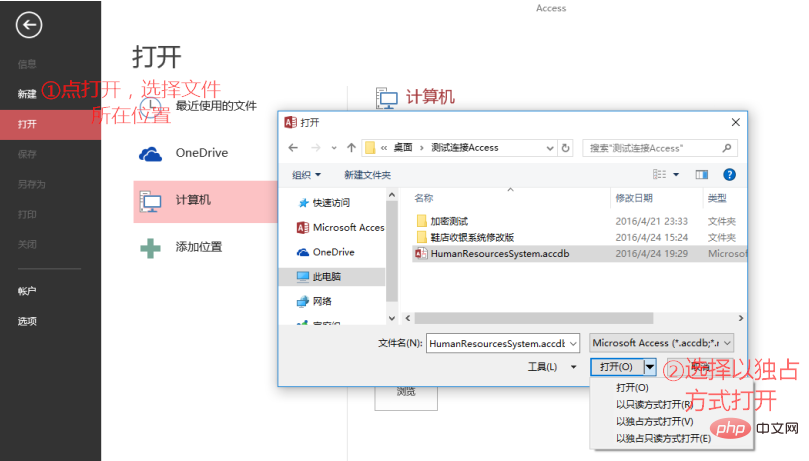The width and height of the screenshot is (809, 461).
Task: Click the 新建文件夹 button
Action: pos(367,175)
